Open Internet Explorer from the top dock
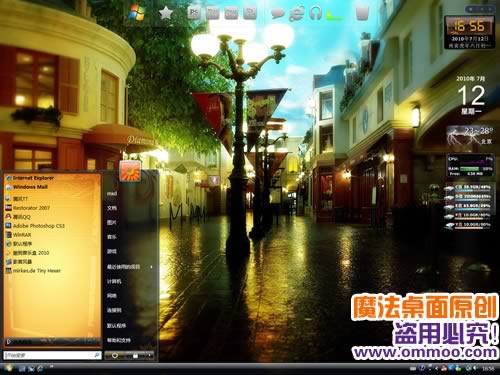 point(296,13)
